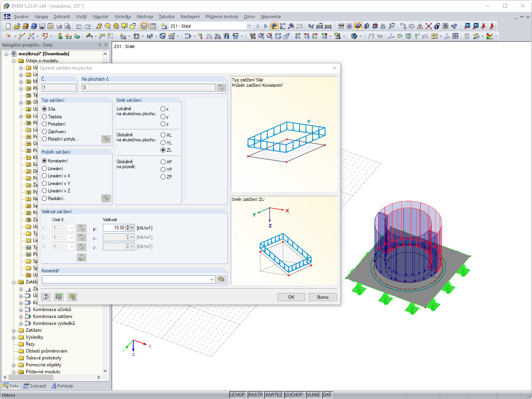The image size is (532, 399).
Task: Click the comment library icon beside Komentář
Action: pyautogui.click(x=221, y=279)
